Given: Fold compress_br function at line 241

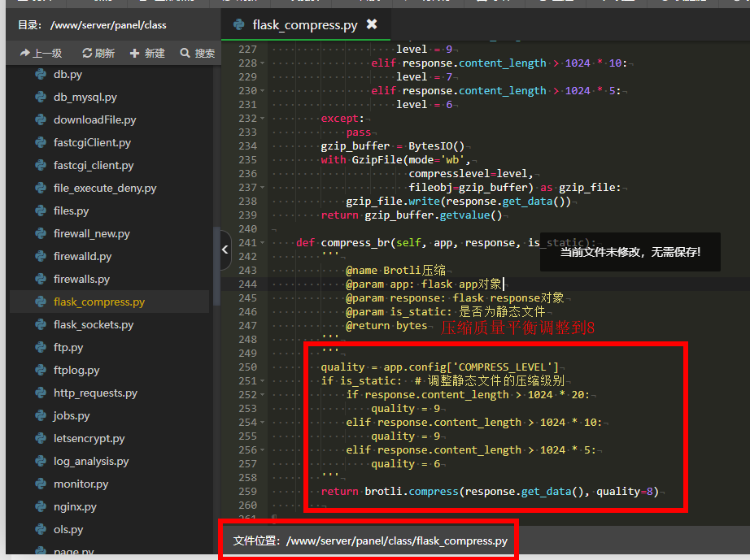Looking at the screenshot, I should [x=262, y=243].
